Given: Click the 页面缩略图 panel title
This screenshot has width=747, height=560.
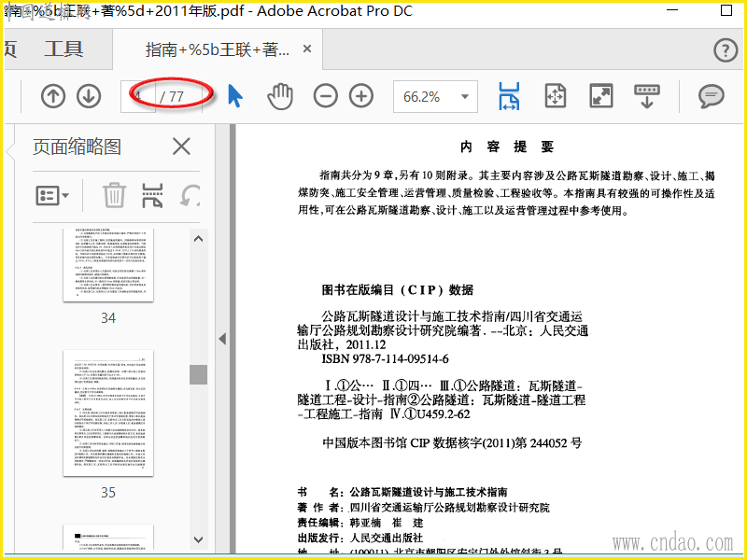Looking at the screenshot, I should click(77, 147).
